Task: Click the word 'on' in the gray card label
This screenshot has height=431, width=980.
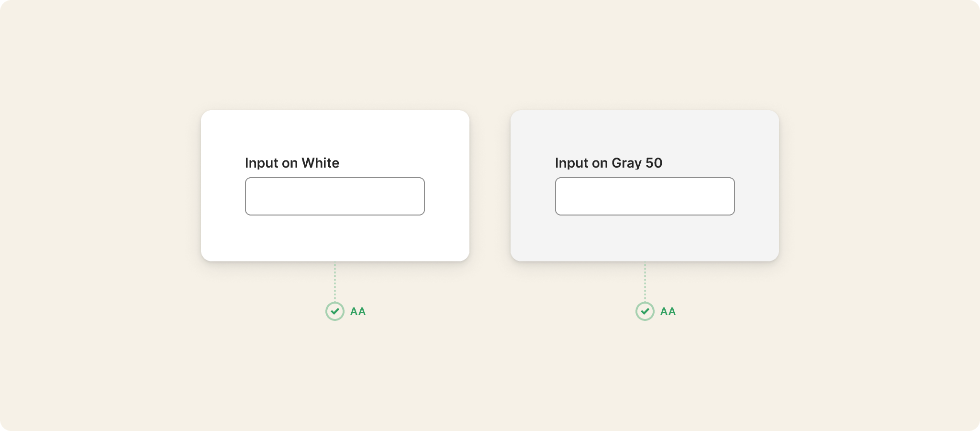Action: (600, 164)
